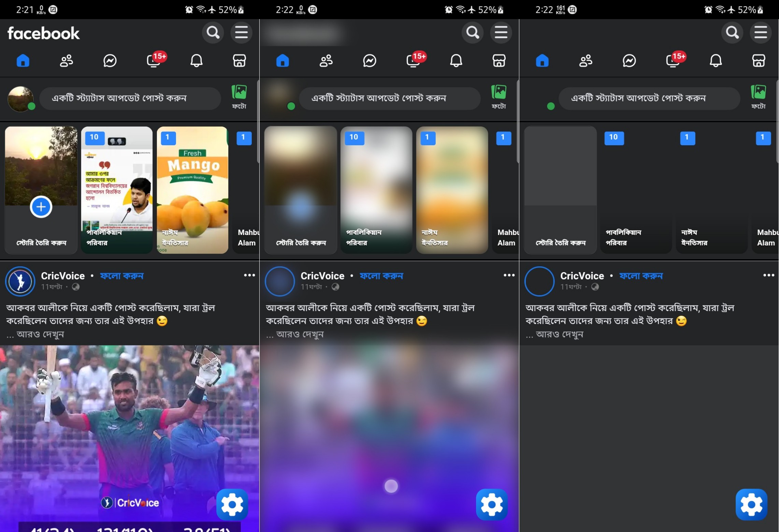779x532 pixels.
Task: Open post options dots in middle screenshot
Action: tap(509, 275)
